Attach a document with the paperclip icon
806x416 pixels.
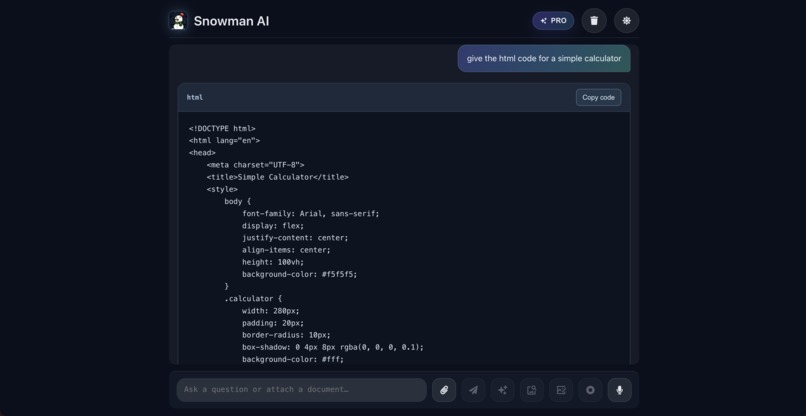coord(444,390)
